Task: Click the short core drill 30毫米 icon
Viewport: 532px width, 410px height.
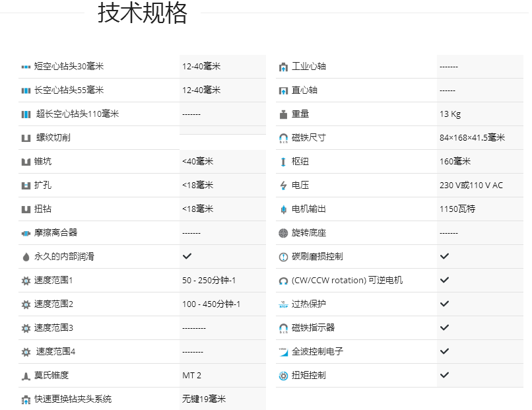Action: tap(26, 67)
